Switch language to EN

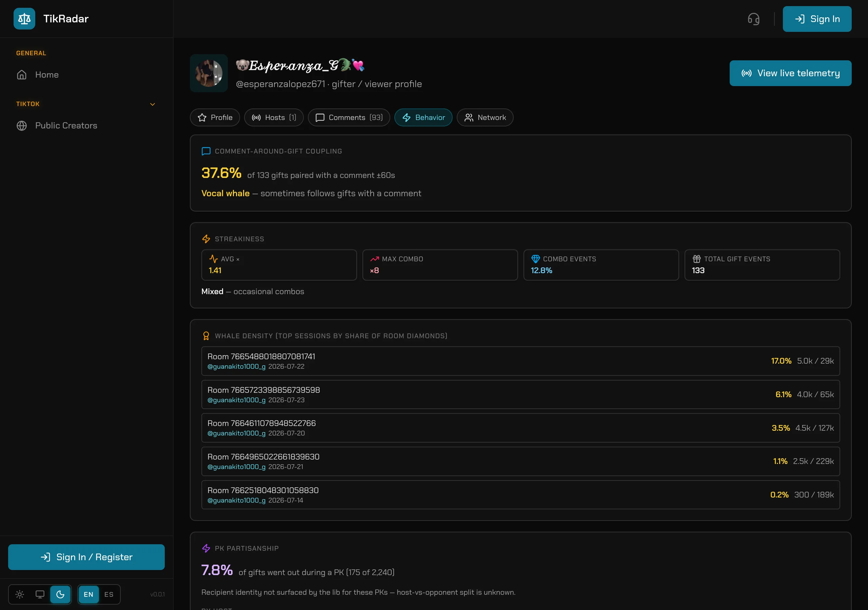(x=88, y=594)
